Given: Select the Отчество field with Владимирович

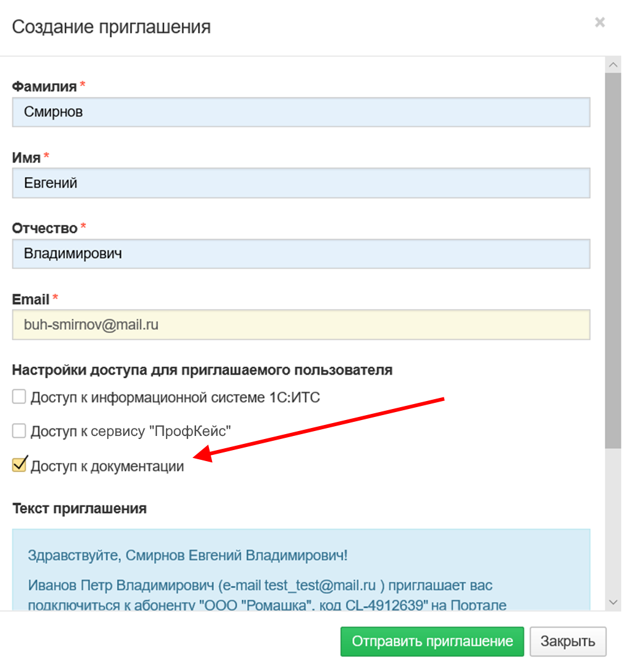Looking at the screenshot, I should click(300, 254).
